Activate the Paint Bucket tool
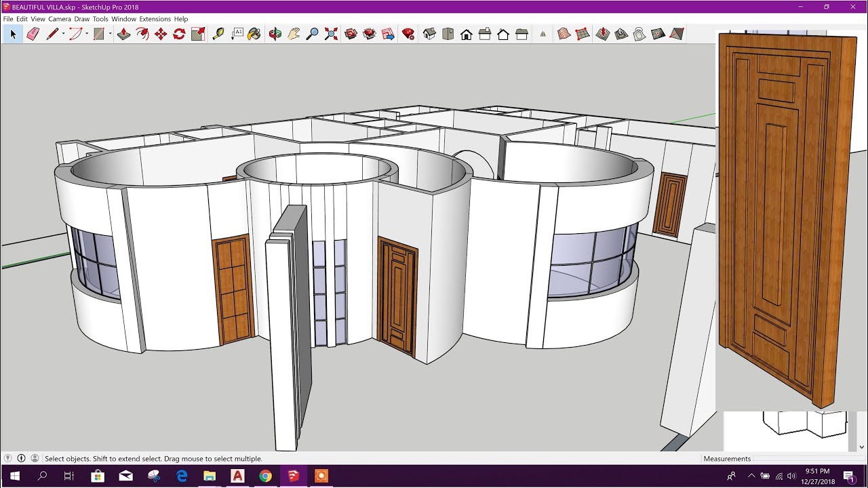This screenshot has width=868, height=488. (254, 34)
